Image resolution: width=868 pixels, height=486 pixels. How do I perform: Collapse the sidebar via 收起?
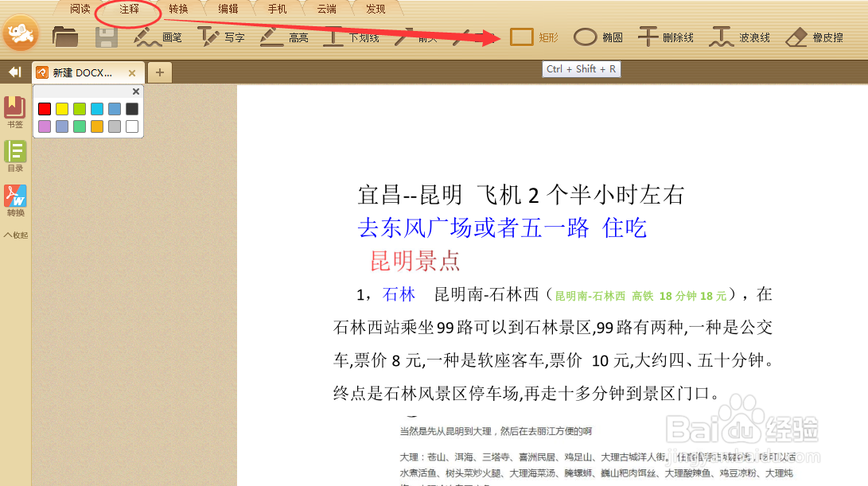click(15, 235)
